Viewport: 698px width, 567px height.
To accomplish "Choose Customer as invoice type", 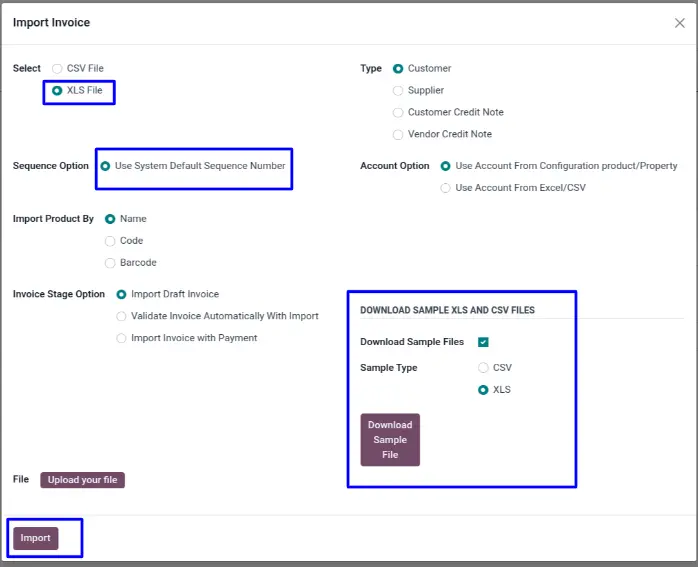I will (398, 68).
